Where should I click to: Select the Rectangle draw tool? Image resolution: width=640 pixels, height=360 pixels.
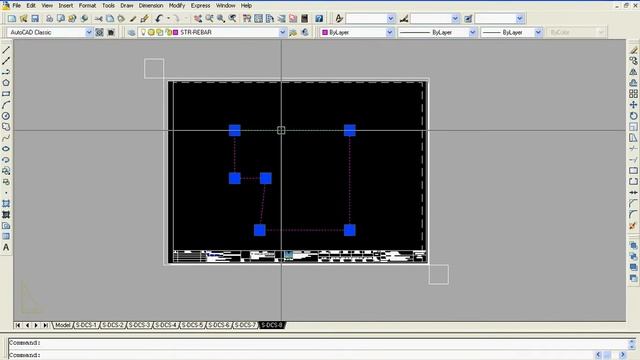point(6,94)
